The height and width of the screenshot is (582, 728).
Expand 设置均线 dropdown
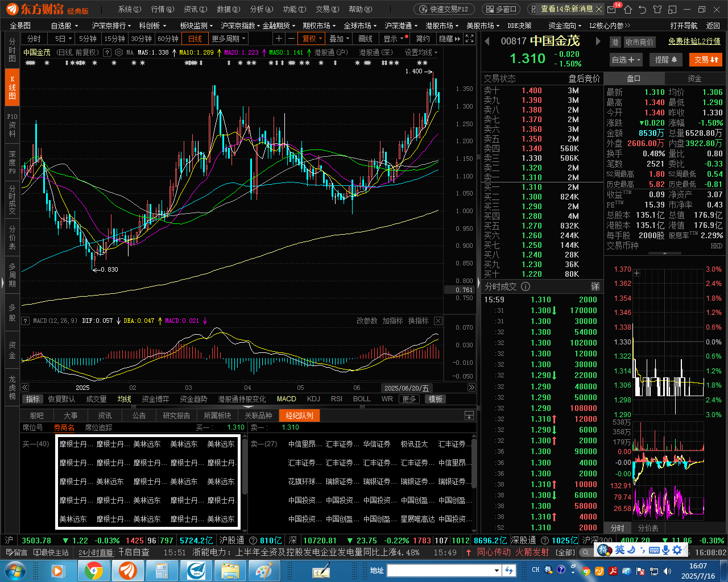[x=421, y=52]
